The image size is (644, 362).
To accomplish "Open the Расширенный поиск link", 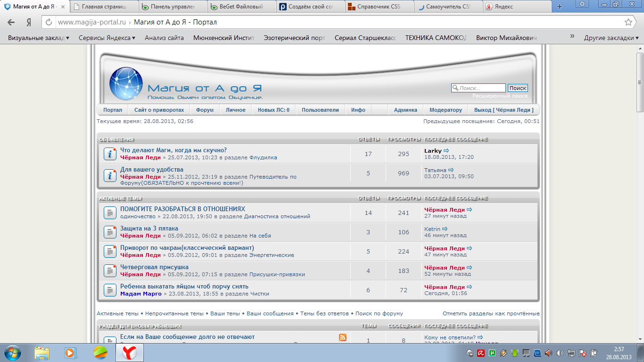I will click(500, 96).
